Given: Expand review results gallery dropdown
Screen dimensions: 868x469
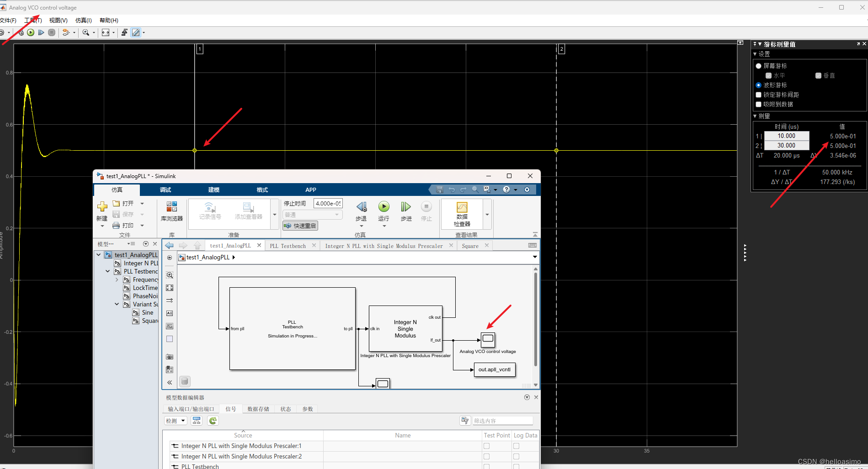Looking at the screenshot, I should coord(487,214).
